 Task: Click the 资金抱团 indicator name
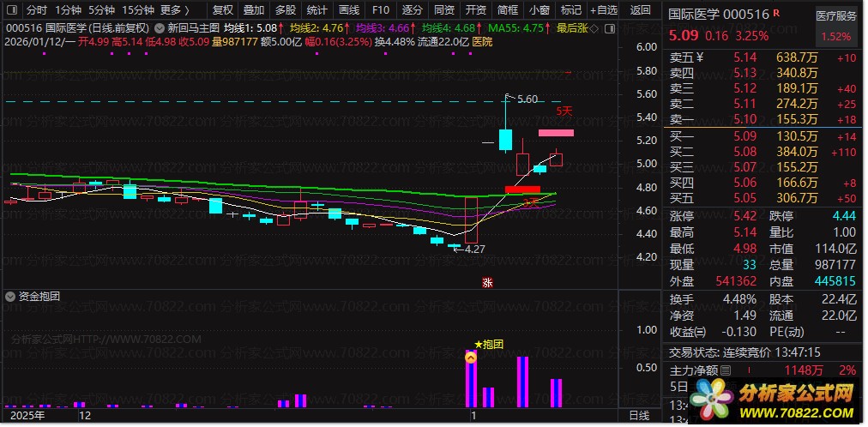39,297
